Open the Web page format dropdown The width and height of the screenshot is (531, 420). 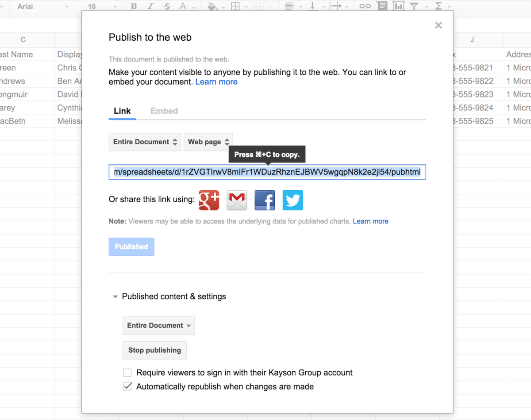(208, 142)
